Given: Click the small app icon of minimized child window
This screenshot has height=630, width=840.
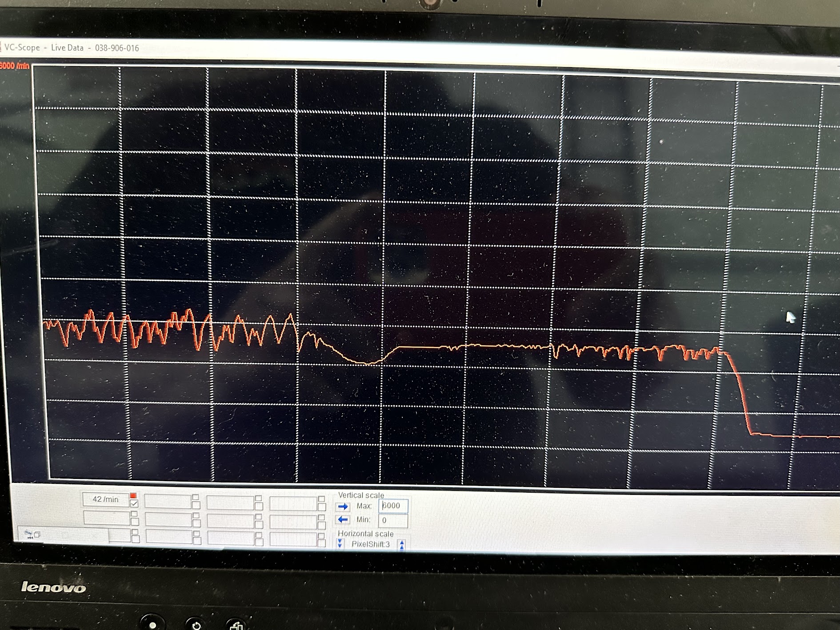Looking at the screenshot, I should pyautogui.click(x=28, y=534).
